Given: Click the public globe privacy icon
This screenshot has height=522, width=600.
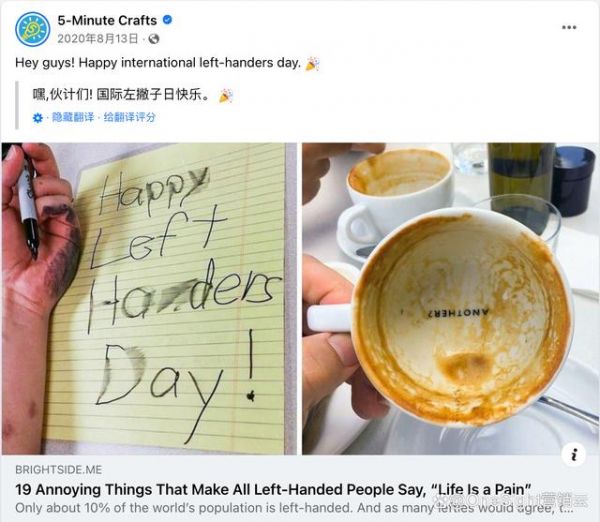Looking at the screenshot, I should coord(154,39).
